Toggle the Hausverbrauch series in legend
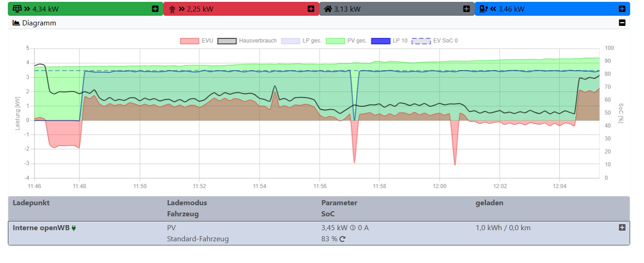This screenshot has width=644, height=263. click(247, 41)
